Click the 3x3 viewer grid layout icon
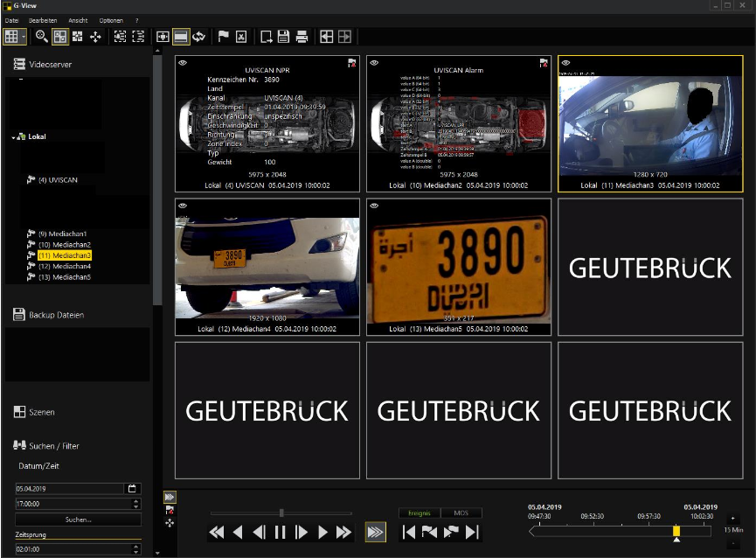 (x=11, y=37)
